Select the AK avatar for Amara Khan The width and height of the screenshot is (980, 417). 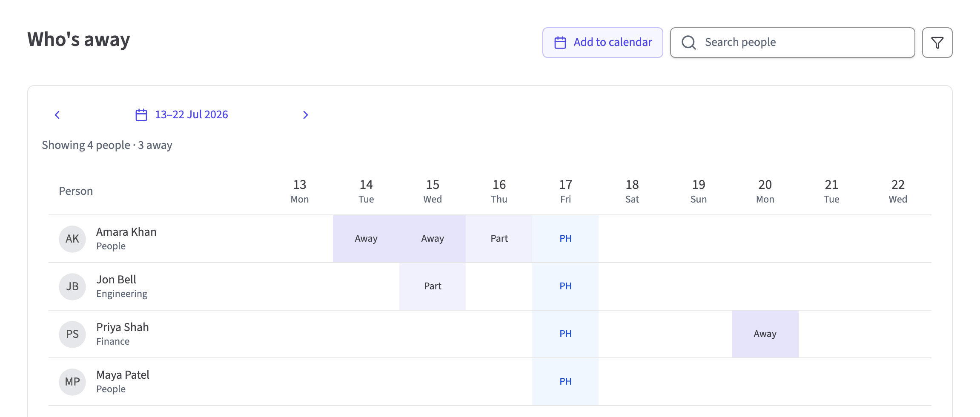point(72,239)
